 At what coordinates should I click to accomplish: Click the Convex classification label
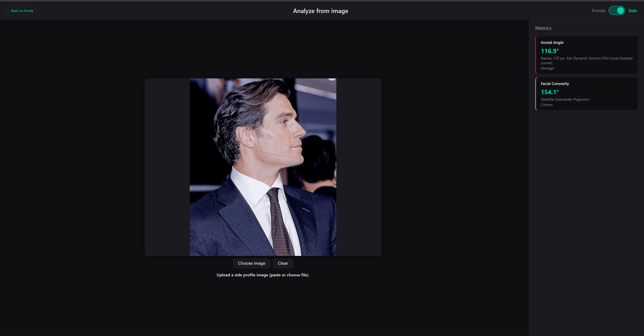546,105
